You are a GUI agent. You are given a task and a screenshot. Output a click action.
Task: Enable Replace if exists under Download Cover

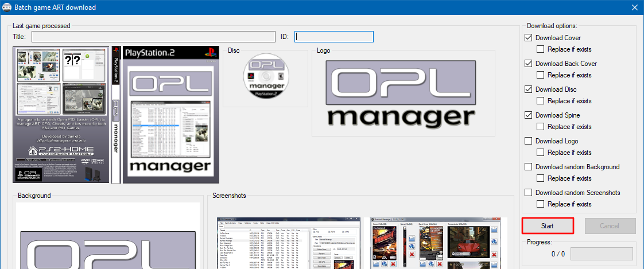(541, 49)
